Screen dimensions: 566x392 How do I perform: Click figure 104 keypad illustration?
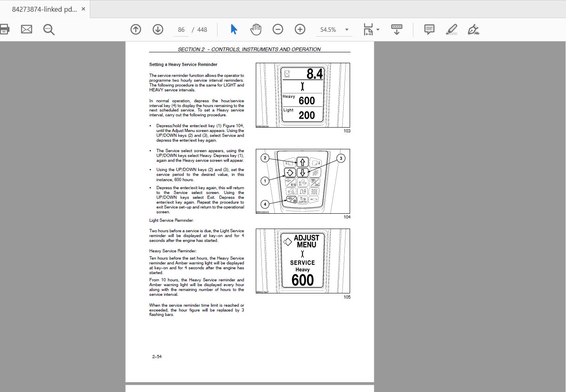(x=303, y=181)
